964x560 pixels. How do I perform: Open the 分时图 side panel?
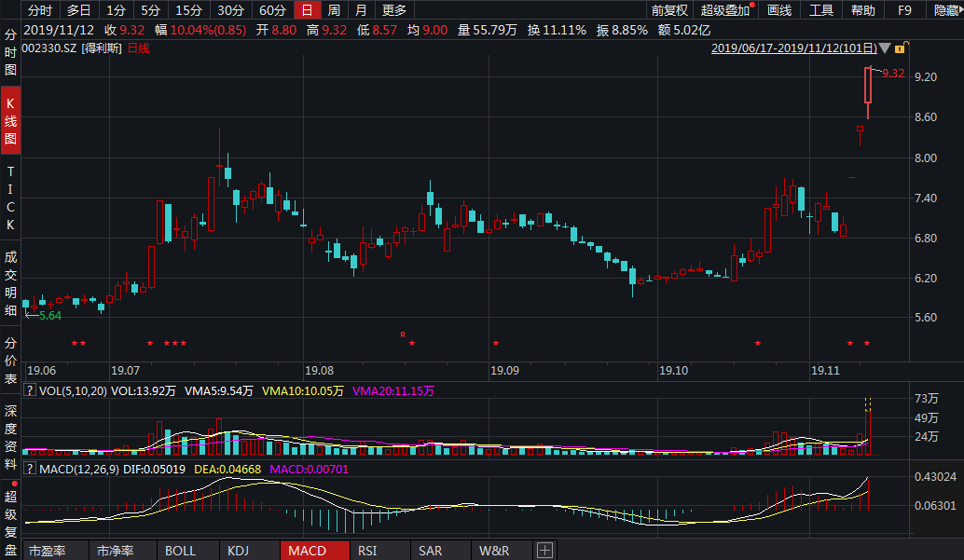10,52
